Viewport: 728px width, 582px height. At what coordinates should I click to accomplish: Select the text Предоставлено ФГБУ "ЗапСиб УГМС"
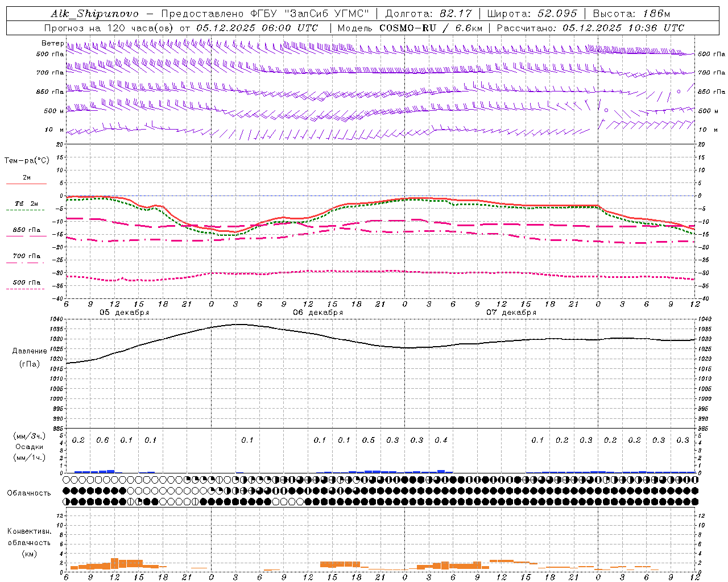point(266,14)
